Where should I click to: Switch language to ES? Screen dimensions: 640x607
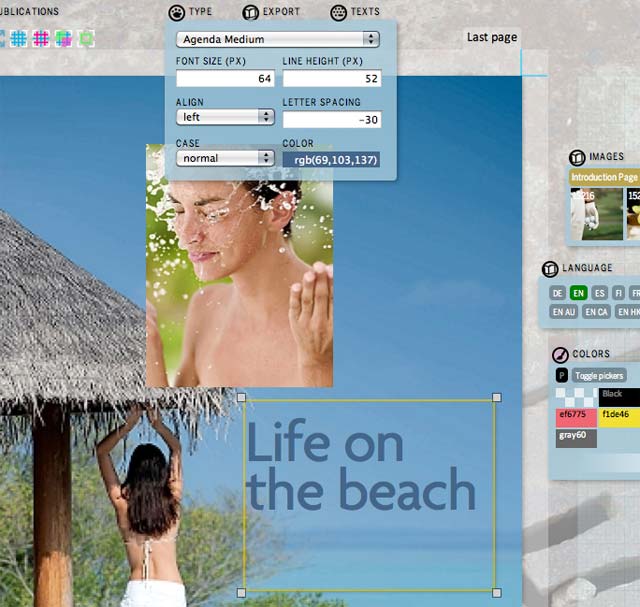point(600,293)
